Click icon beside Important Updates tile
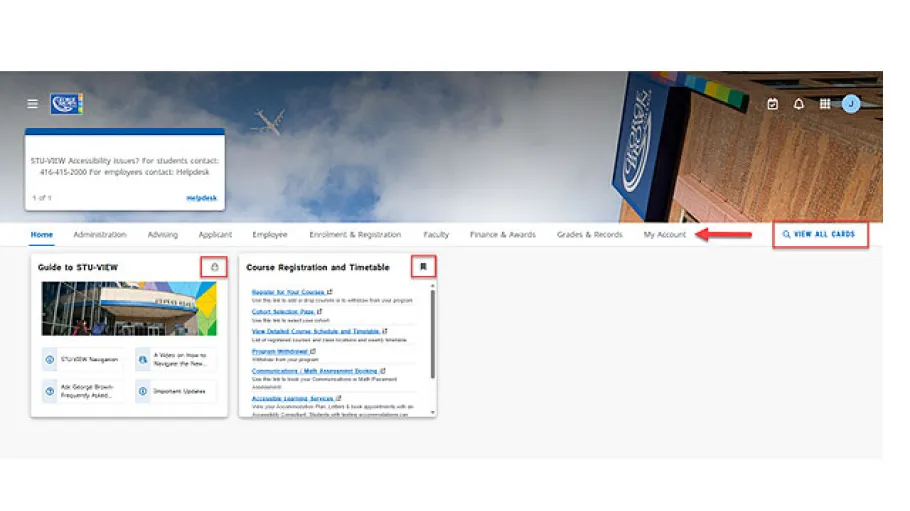 coord(143,391)
